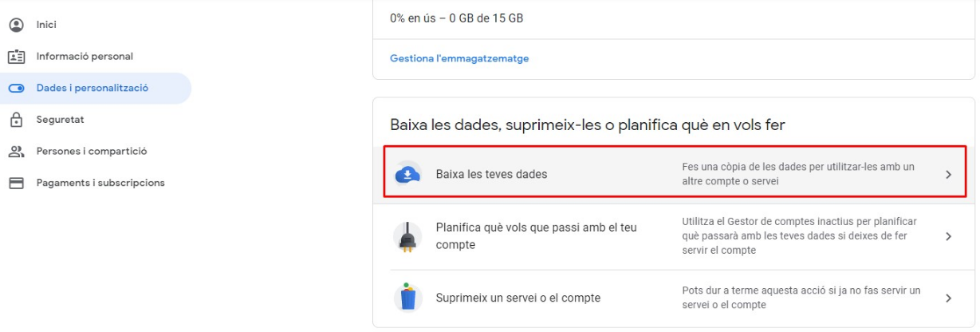Open the Pagaments i subscripcions menu label
Viewport: 980px width, 332px height.
point(100,183)
